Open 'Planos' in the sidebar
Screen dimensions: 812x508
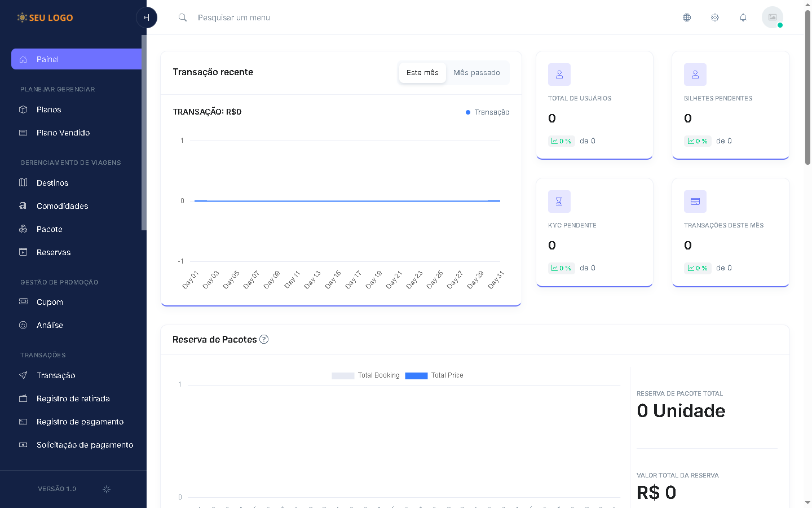point(49,110)
